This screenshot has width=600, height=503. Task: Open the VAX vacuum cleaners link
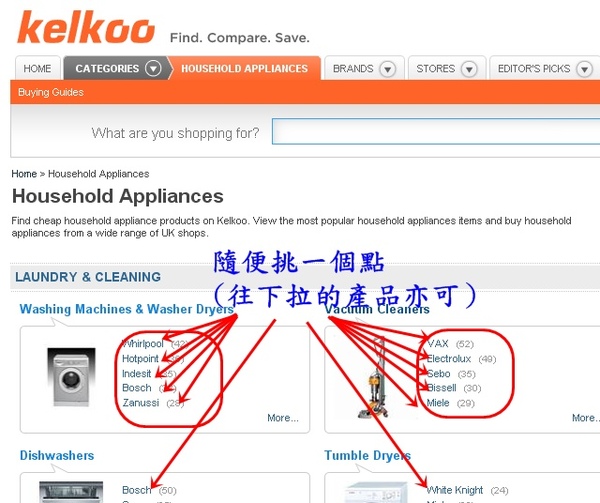pyautogui.click(x=438, y=343)
